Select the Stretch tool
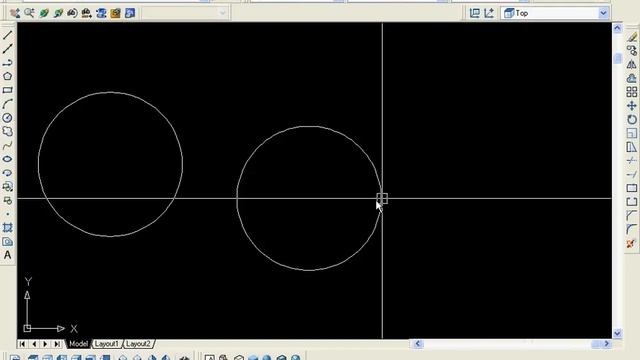This screenshot has width=640, height=360. click(632, 147)
